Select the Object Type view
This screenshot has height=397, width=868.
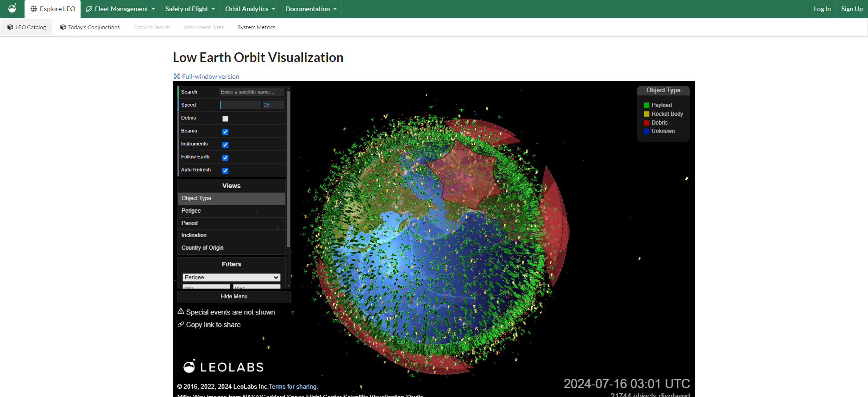(x=232, y=198)
